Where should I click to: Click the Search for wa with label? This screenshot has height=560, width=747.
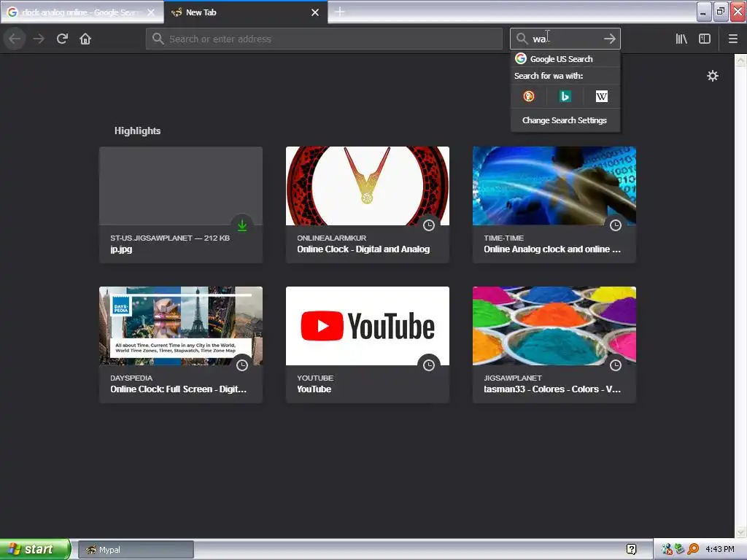click(x=549, y=76)
